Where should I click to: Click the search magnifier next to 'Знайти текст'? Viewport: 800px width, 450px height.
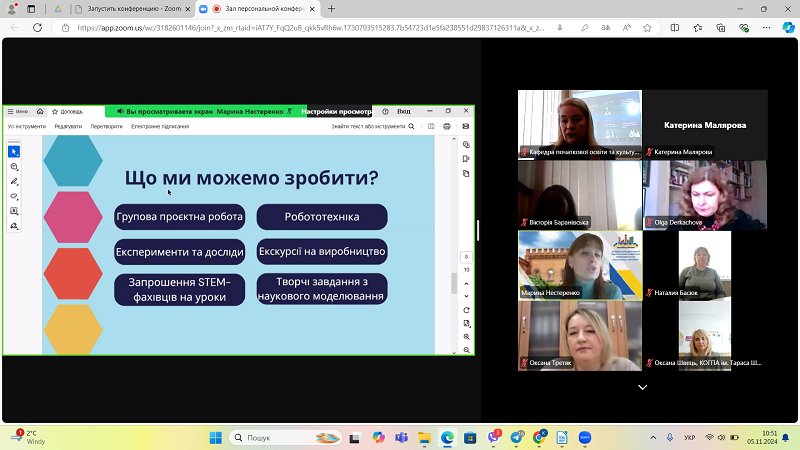click(x=411, y=127)
